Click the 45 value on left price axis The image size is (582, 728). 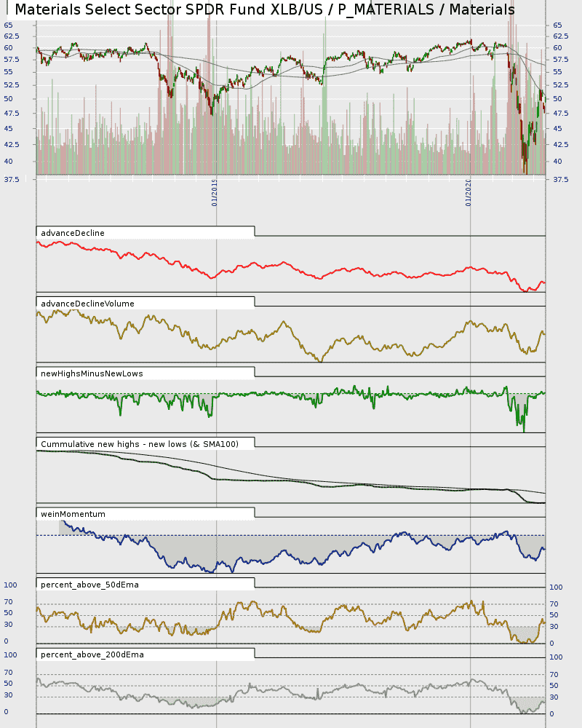[x=8, y=129]
